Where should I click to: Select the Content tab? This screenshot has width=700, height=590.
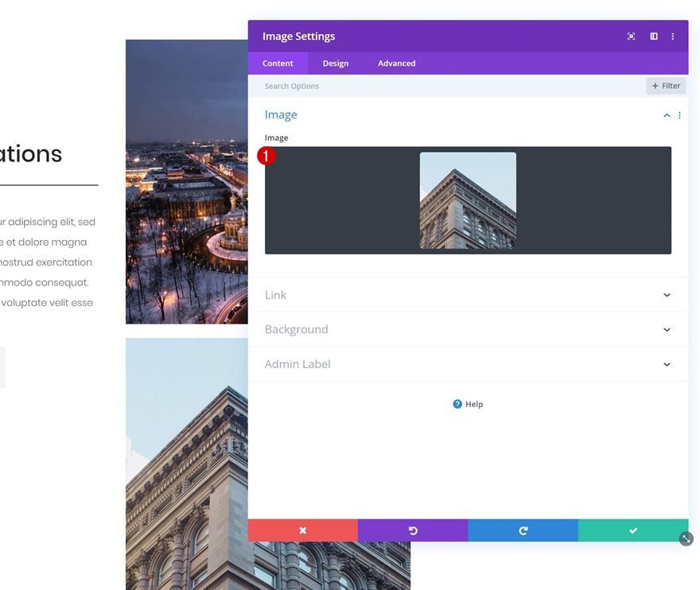(278, 64)
